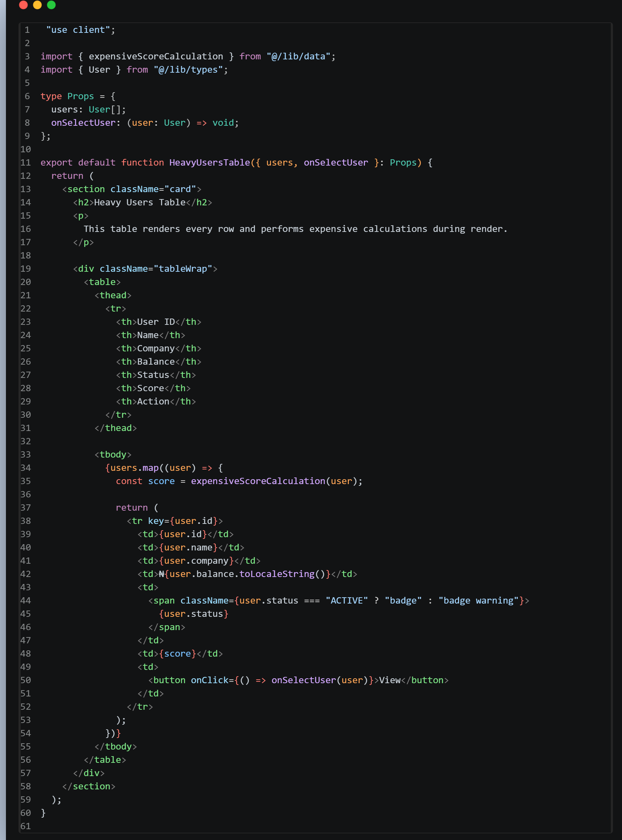Click the tr key={user.id} attribute
Viewport: 622px width, 840px height.
pyautogui.click(x=183, y=521)
